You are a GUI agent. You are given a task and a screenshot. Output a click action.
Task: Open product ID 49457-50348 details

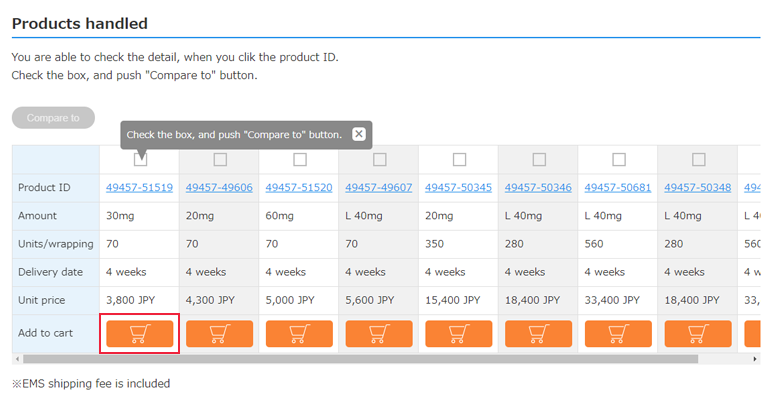697,188
